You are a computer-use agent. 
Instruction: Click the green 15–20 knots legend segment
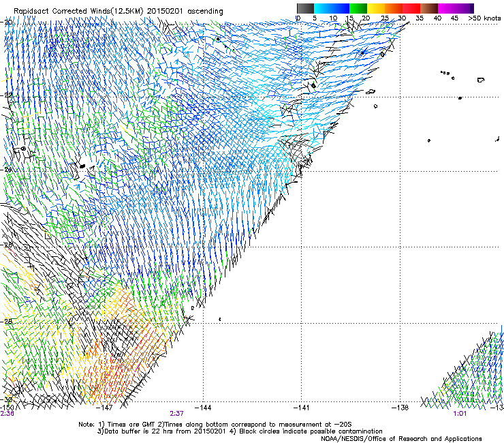tap(358, 8)
